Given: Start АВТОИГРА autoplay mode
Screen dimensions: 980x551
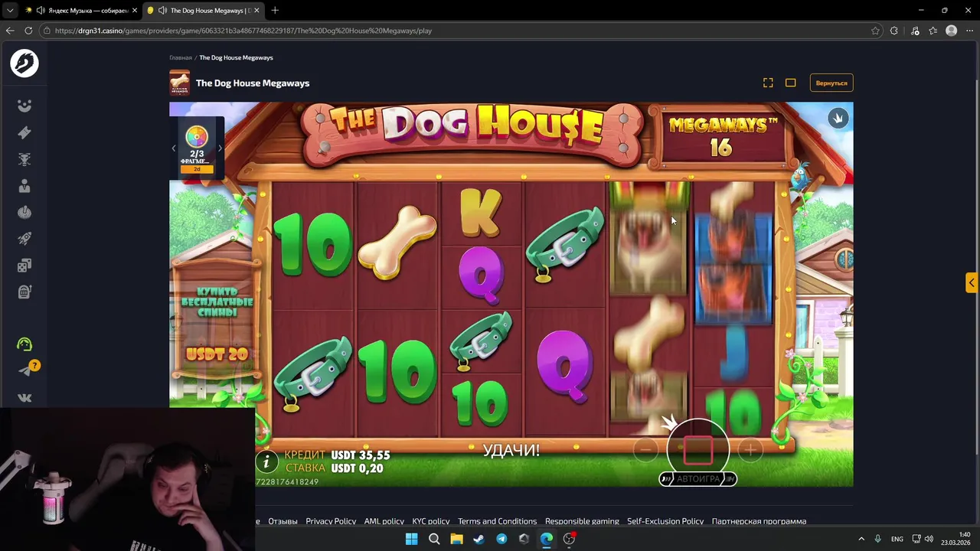Looking at the screenshot, I should click(x=697, y=479).
